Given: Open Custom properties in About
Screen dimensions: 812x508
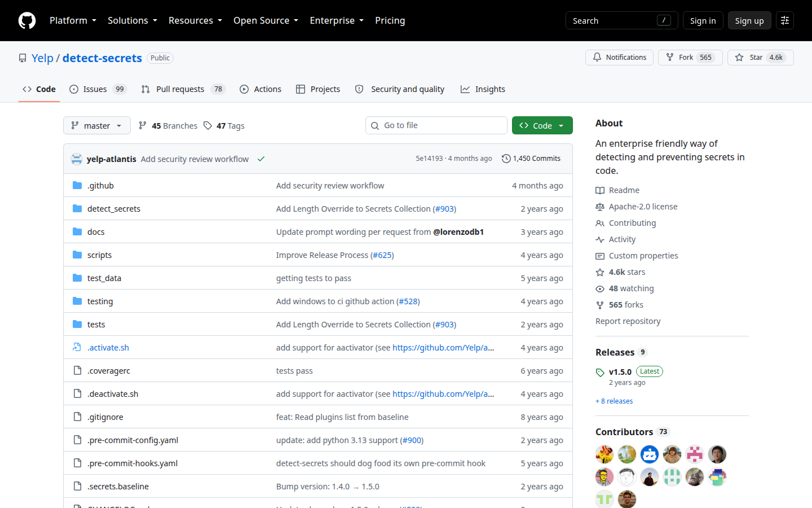Looking at the screenshot, I should pos(637,256).
